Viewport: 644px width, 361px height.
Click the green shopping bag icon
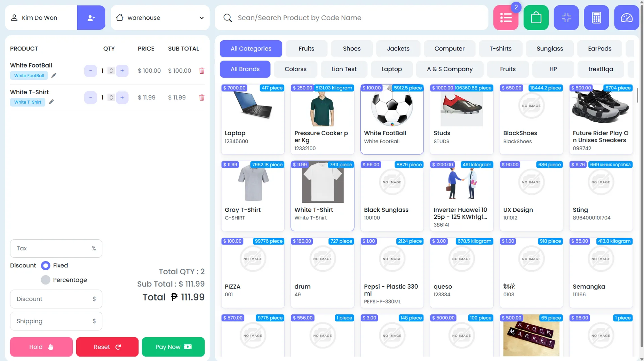[x=536, y=18]
